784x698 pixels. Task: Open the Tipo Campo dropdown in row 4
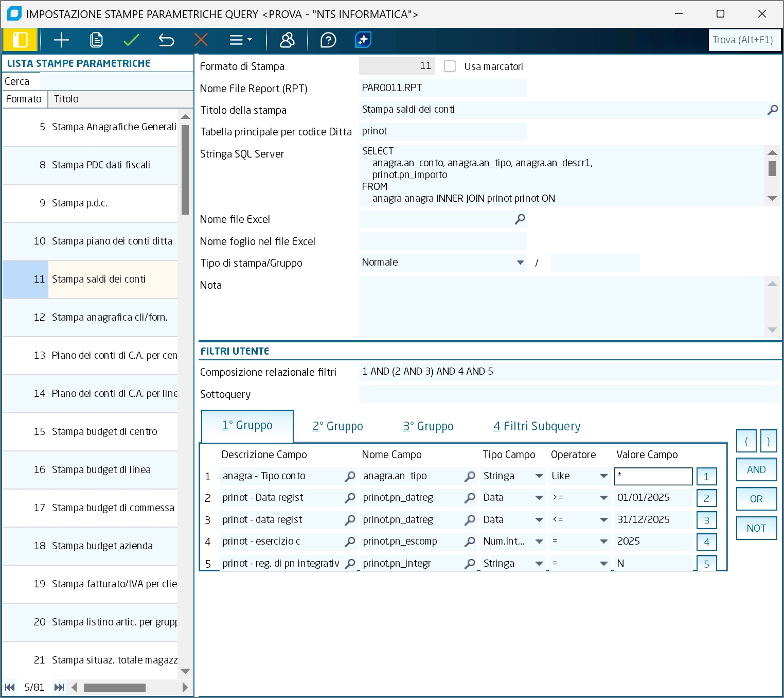click(539, 542)
